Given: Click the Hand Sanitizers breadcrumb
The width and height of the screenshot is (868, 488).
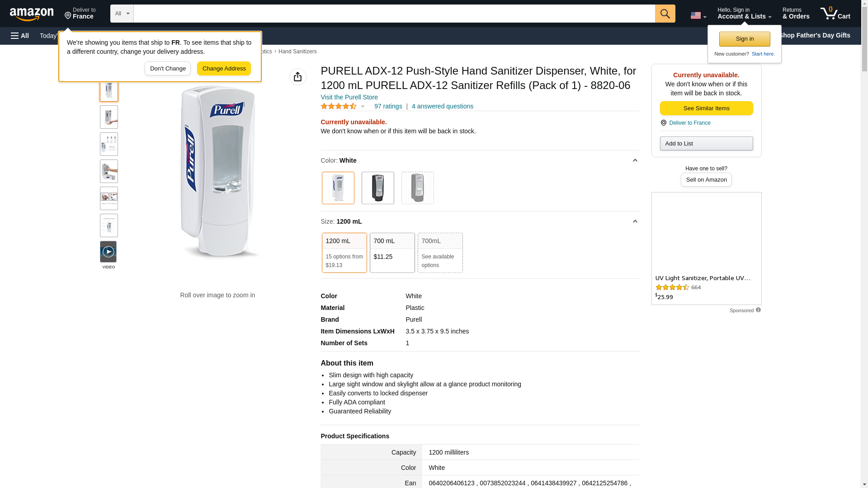Looking at the screenshot, I should (297, 52).
